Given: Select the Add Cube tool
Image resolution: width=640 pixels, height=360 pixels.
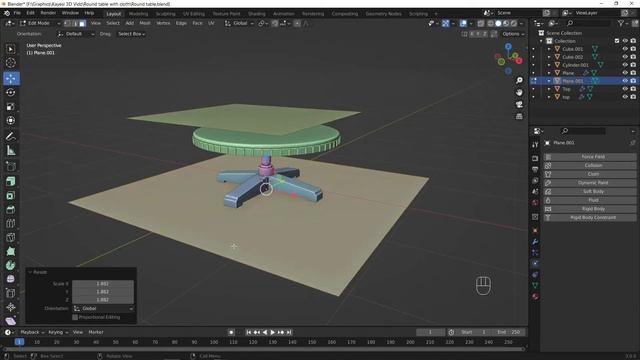Looking at the screenshot, I should (11, 167).
